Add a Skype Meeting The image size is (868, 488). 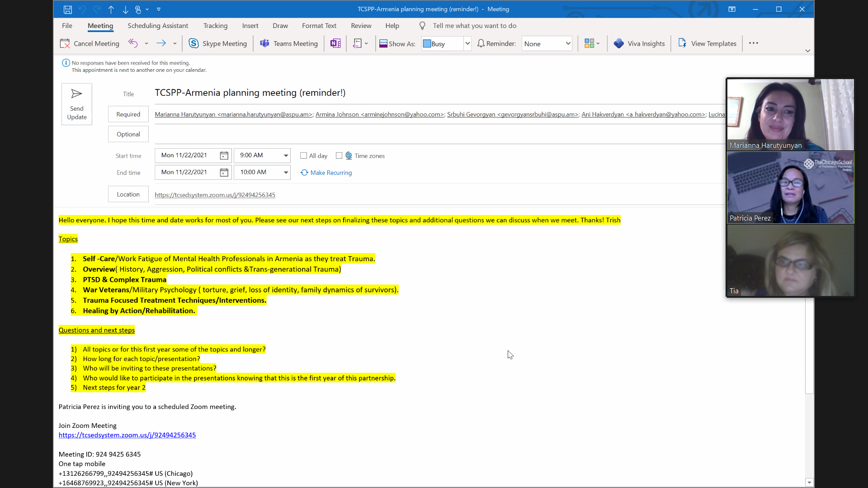218,43
